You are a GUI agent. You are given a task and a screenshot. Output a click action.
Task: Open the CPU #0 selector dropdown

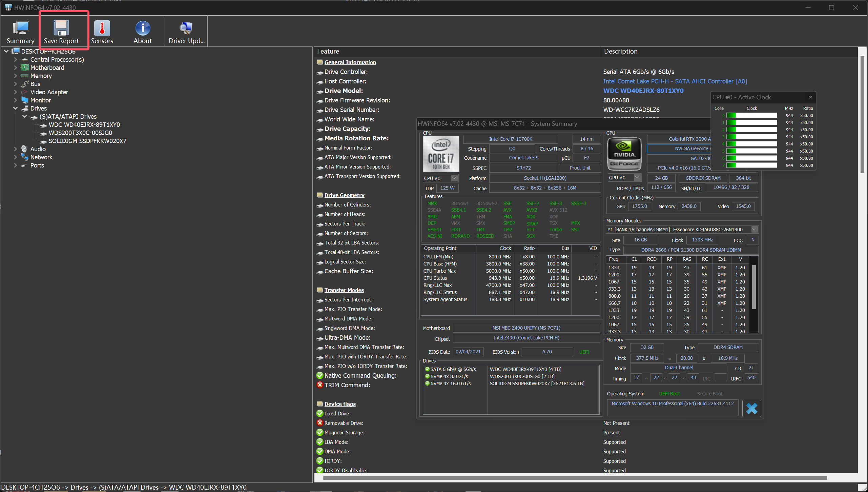pyautogui.click(x=454, y=178)
